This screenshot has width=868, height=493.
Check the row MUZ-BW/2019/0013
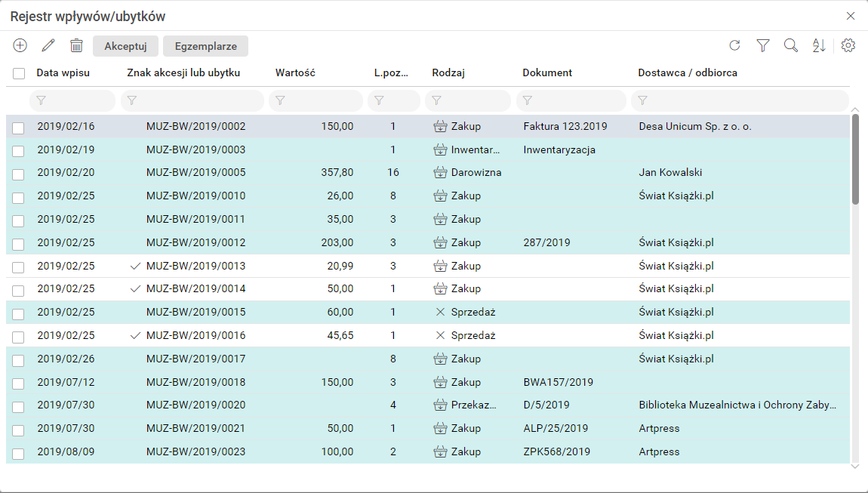[18, 267]
